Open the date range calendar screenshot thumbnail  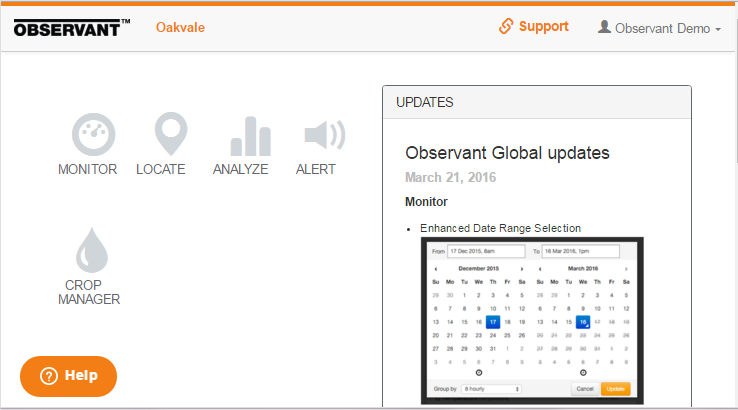pyautogui.click(x=532, y=321)
